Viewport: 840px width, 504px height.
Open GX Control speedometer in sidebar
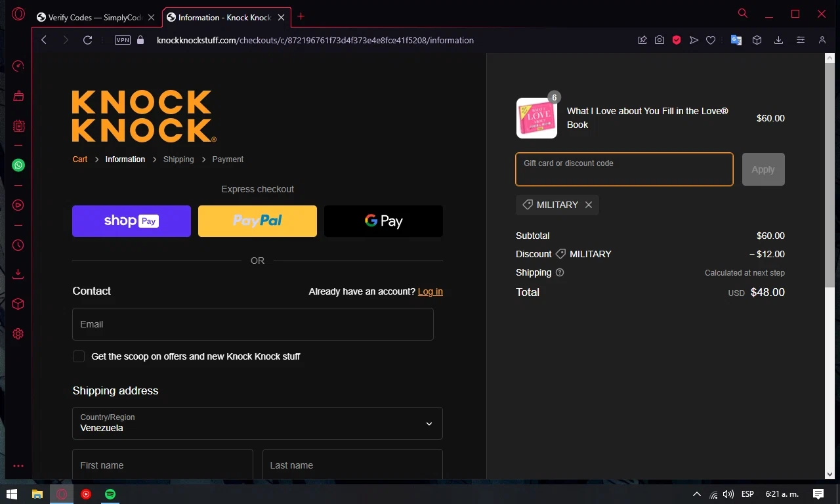(18, 66)
